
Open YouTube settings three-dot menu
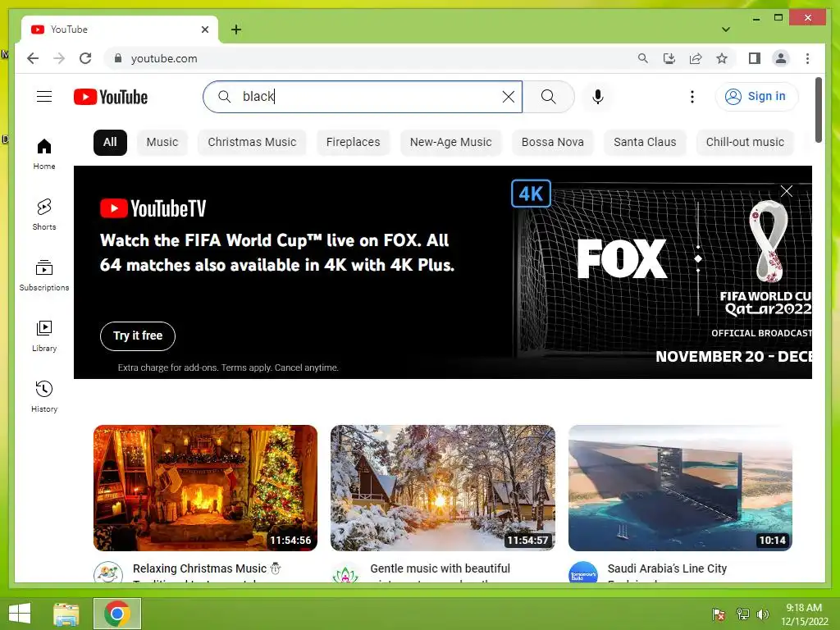pos(692,97)
